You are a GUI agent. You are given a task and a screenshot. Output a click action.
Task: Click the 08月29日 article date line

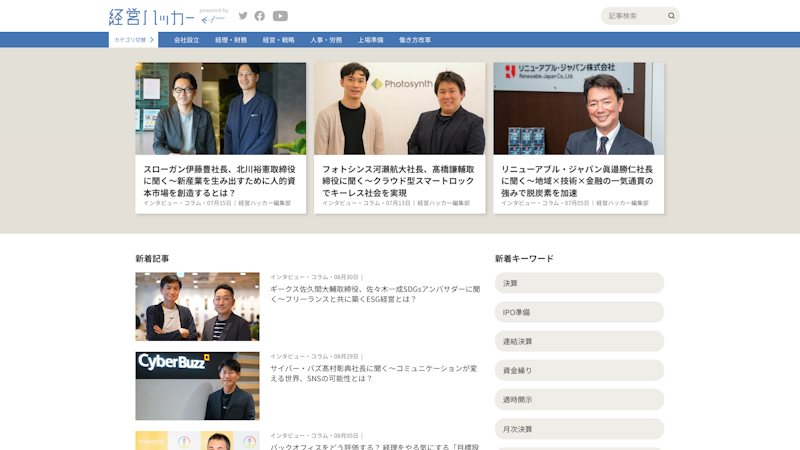[316, 357]
